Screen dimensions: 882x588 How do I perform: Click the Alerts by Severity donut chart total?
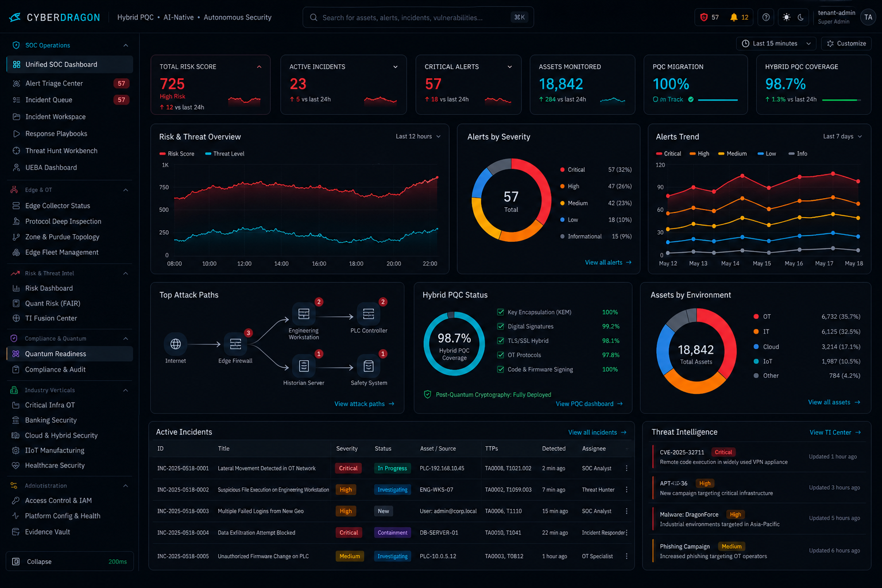[511, 201]
